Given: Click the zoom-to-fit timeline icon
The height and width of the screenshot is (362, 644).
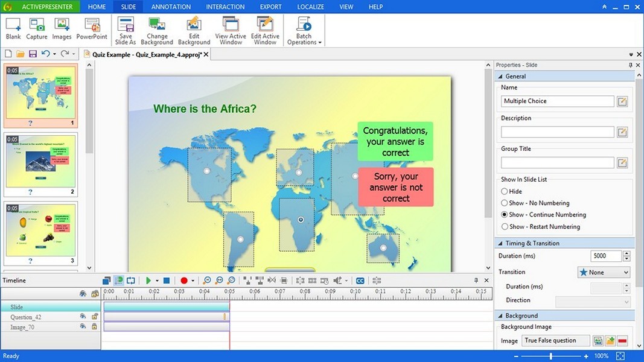Looking at the screenshot, I should pyautogui.click(x=232, y=281).
